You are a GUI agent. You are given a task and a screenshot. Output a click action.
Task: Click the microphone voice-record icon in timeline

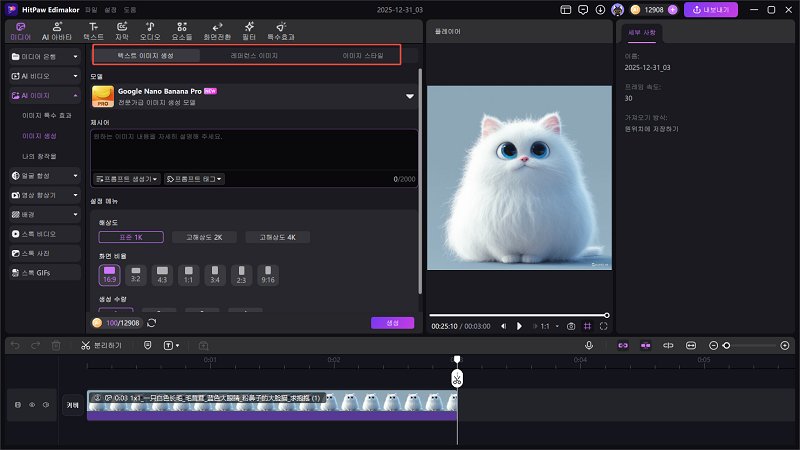tap(589, 345)
